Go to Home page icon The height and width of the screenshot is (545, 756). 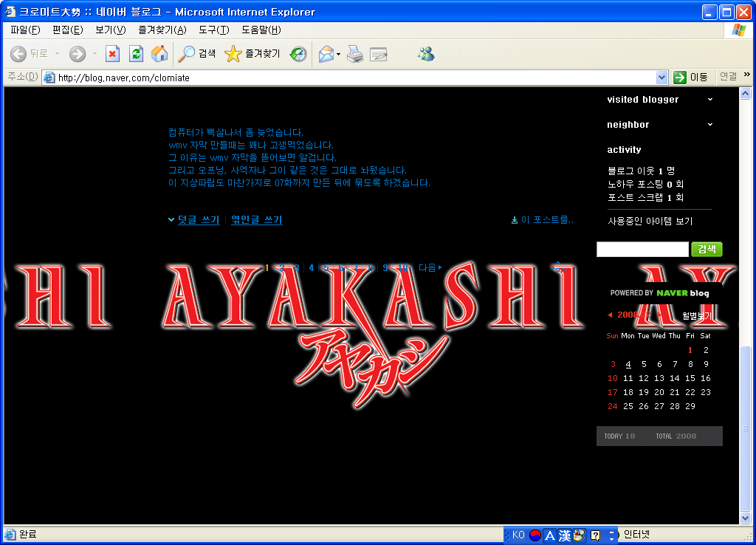159,53
